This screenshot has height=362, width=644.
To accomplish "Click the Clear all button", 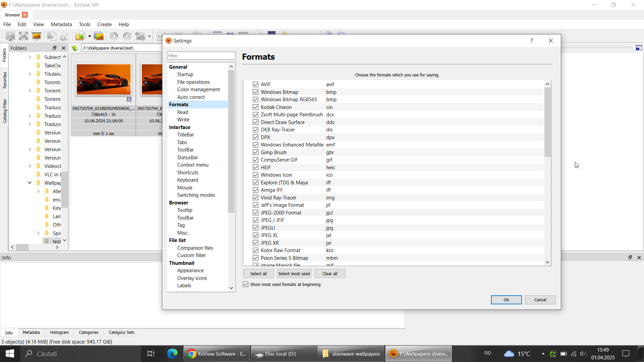I will click(330, 274).
